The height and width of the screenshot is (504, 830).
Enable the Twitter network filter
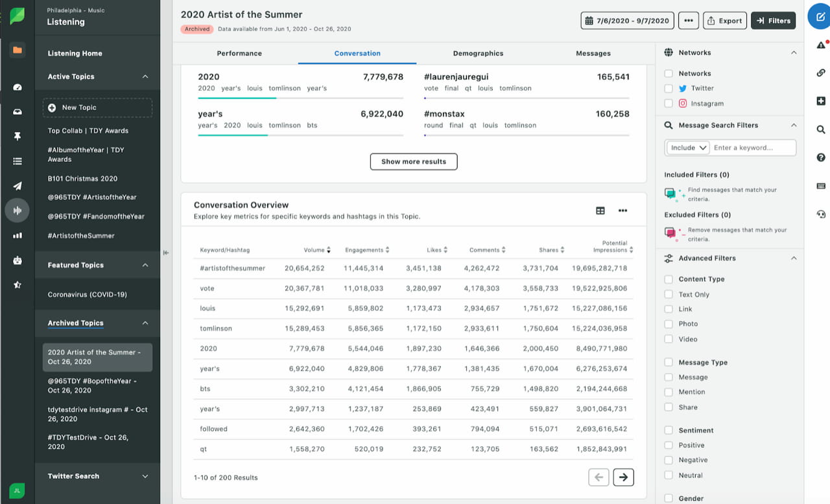click(x=669, y=88)
